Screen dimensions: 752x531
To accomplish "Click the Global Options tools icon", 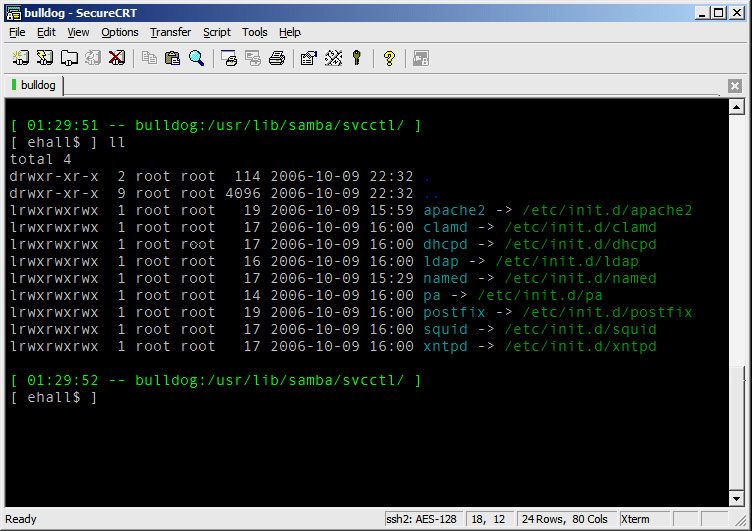I will [x=333, y=58].
